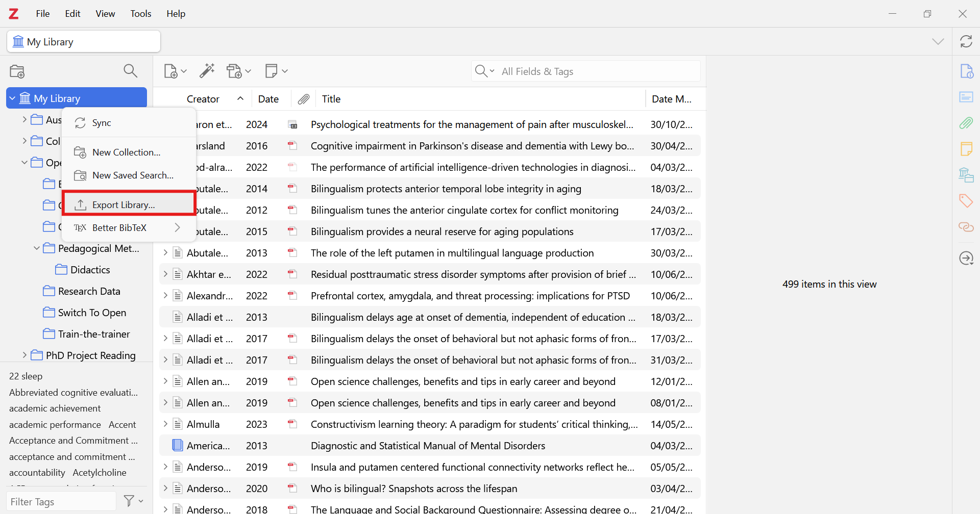The image size is (980, 514).
Task: Sort by the attachment paperclip column
Action: coord(304,99)
